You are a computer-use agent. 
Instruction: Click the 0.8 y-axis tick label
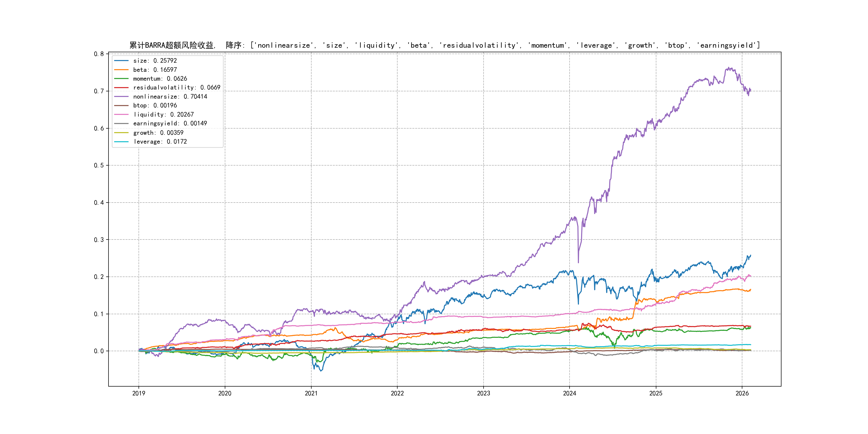(x=99, y=54)
